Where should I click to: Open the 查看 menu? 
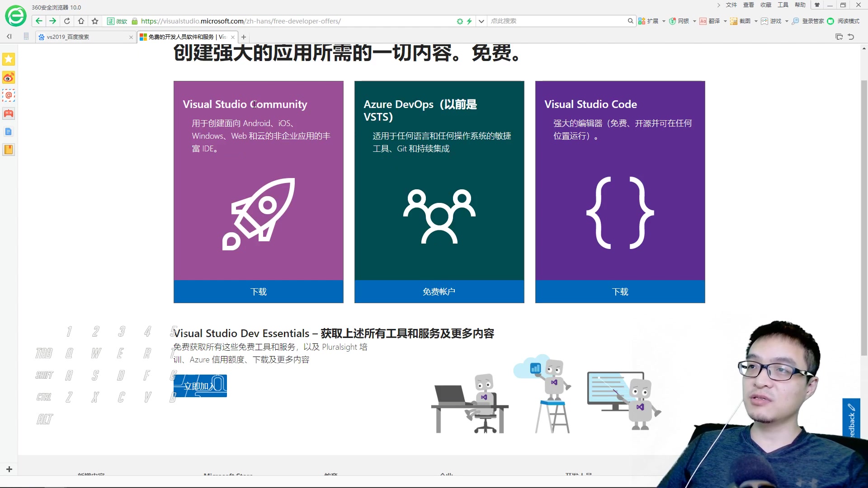click(x=749, y=5)
